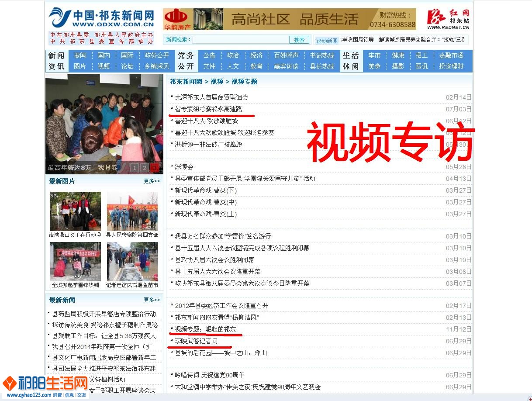
Task: Open the 国内 navigation item
Action: point(104,55)
